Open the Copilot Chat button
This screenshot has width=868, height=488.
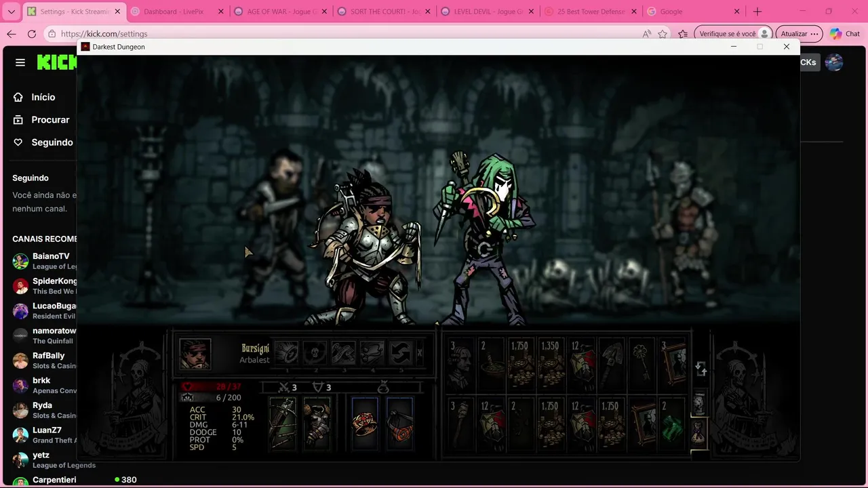tap(845, 34)
